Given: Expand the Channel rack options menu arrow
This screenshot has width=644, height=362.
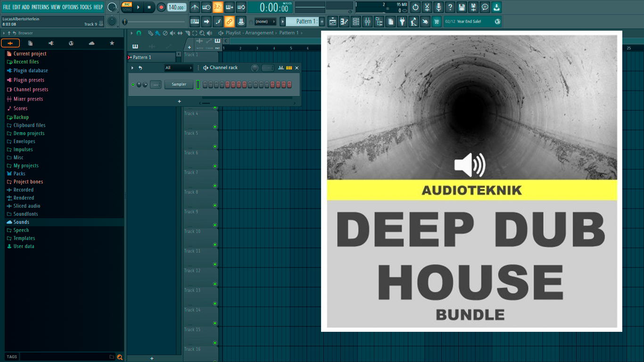Looking at the screenshot, I should (x=132, y=68).
